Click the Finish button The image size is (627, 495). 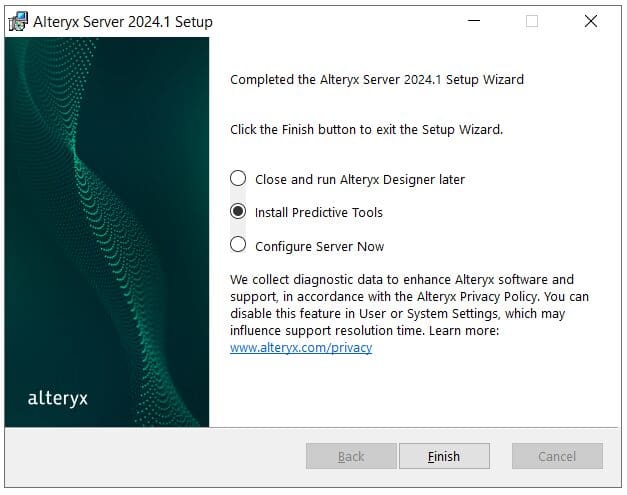pyautogui.click(x=444, y=456)
